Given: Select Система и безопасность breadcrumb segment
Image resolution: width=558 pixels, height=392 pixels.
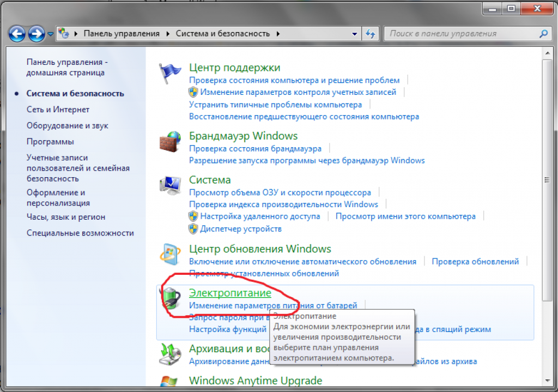Looking at the screenshot, I should pos(223,33).
